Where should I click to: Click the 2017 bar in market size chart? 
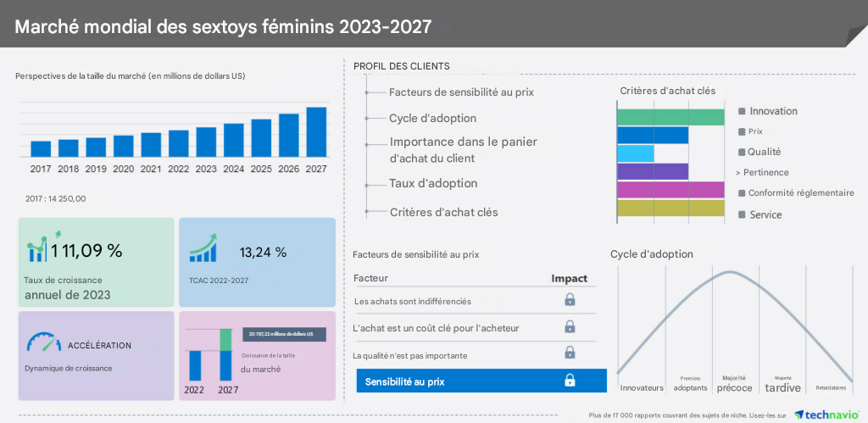tap(41, 149)
